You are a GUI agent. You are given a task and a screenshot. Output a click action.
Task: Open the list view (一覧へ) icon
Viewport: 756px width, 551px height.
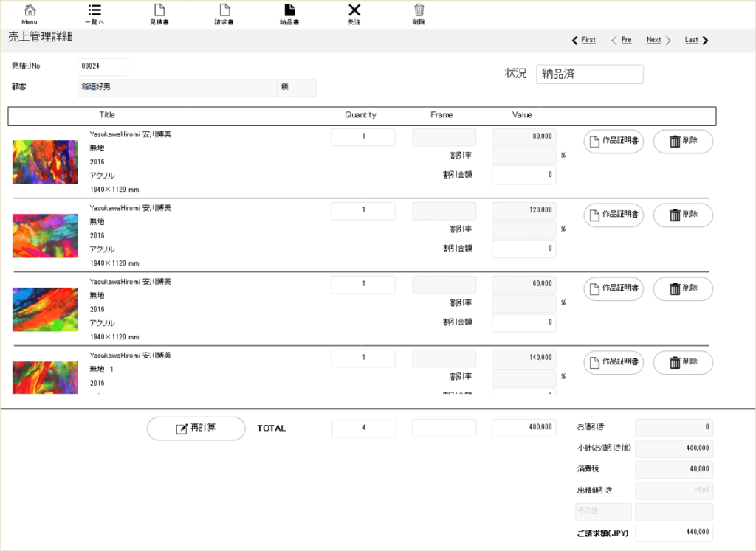(94, 13)
